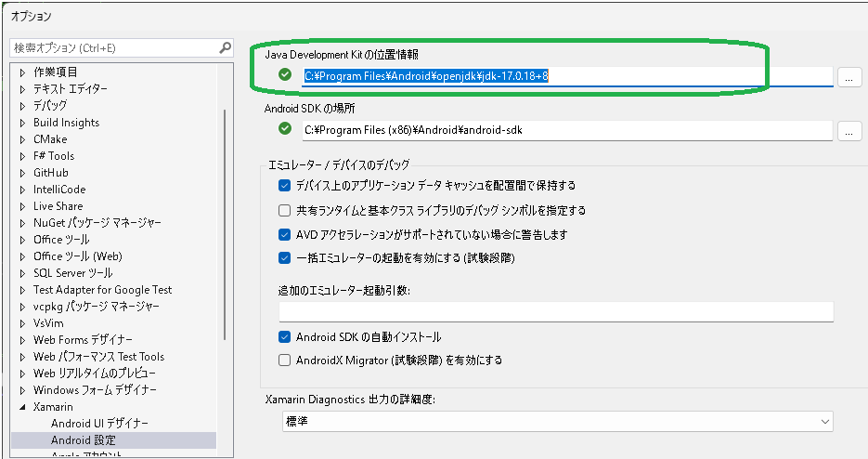Disable Android SDK の自動インストール checkbox
This screenshot has height=459, width=868.
click(285, 336)
